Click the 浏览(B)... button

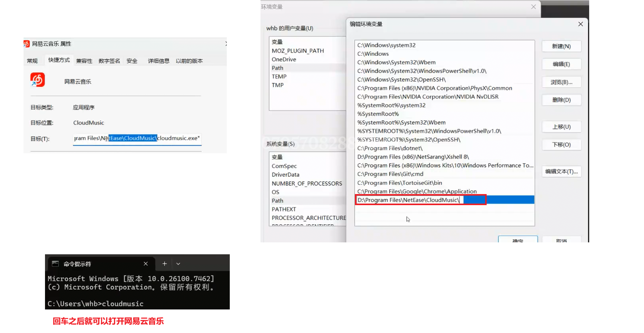[x=561, y=82]
